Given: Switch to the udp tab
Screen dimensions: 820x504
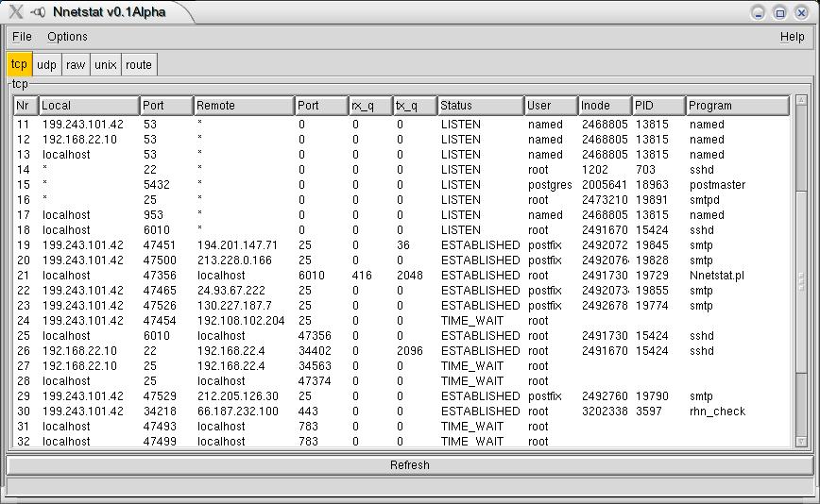Looking at the screenshot, I should (x=46, y=65).
